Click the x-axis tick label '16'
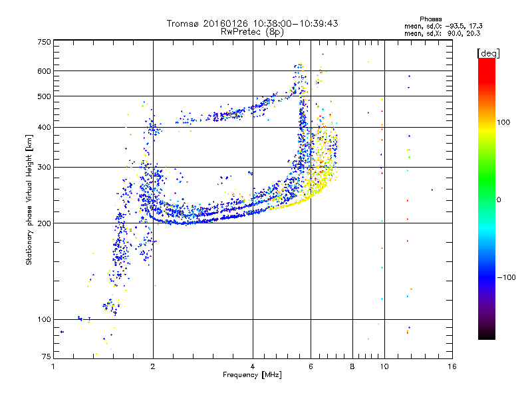The width and height of the screenshot is (532, 399). pos(452,366)
